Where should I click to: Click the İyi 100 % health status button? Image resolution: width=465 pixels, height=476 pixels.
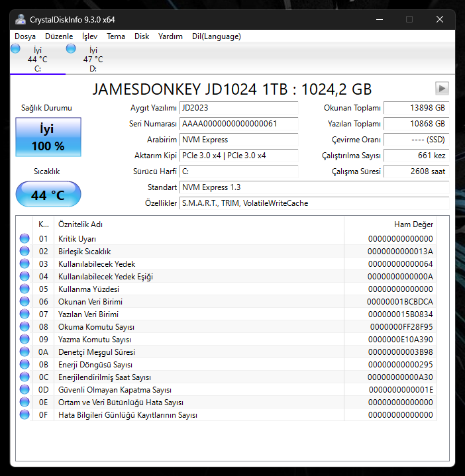(x=48, y=138)
